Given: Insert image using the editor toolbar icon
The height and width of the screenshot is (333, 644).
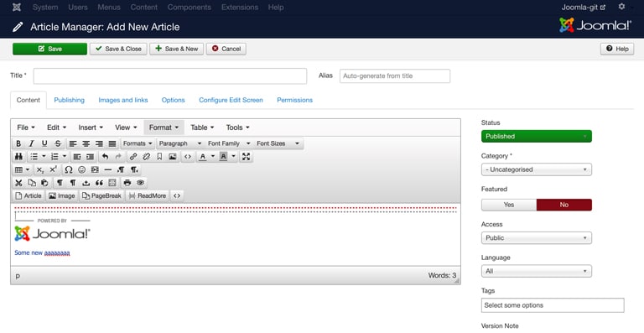Looking at the screenshot, I should click(173, 157).
